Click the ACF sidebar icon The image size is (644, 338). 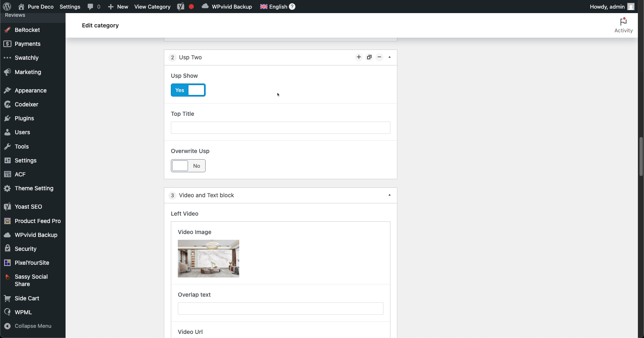pos(7,174)
